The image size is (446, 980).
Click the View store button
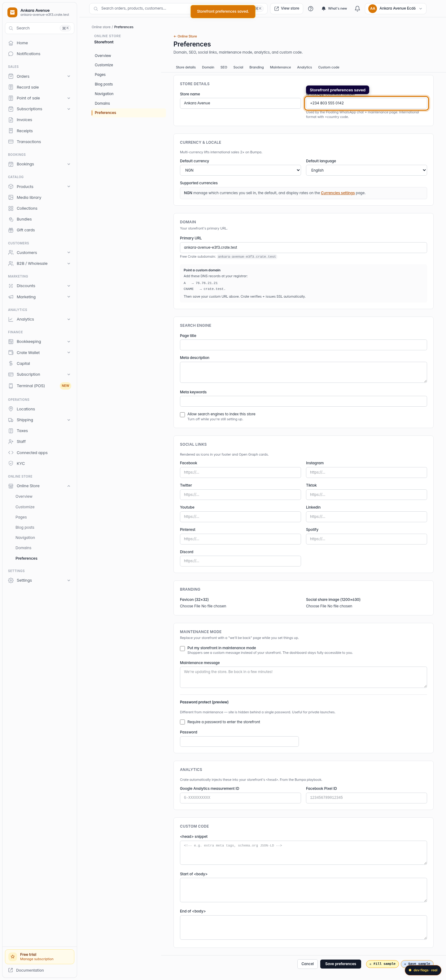(x=286, y=8)
